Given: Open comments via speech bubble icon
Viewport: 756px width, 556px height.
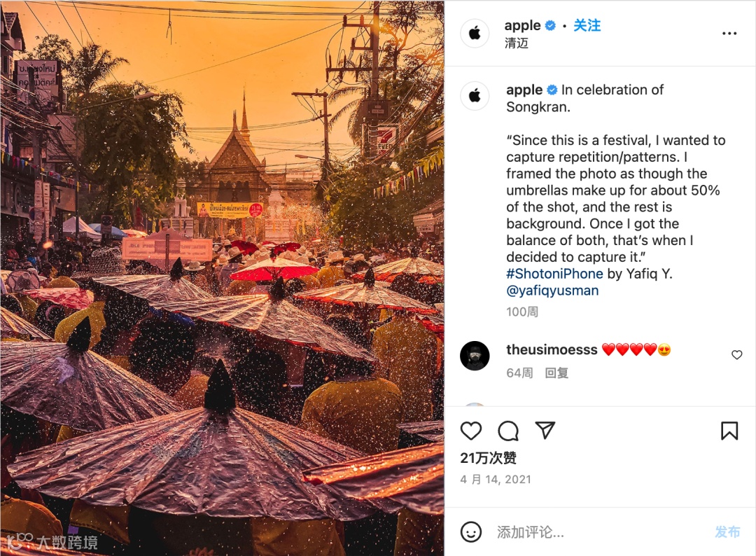Looking at the screenshot, I should (x=508, y=431).
